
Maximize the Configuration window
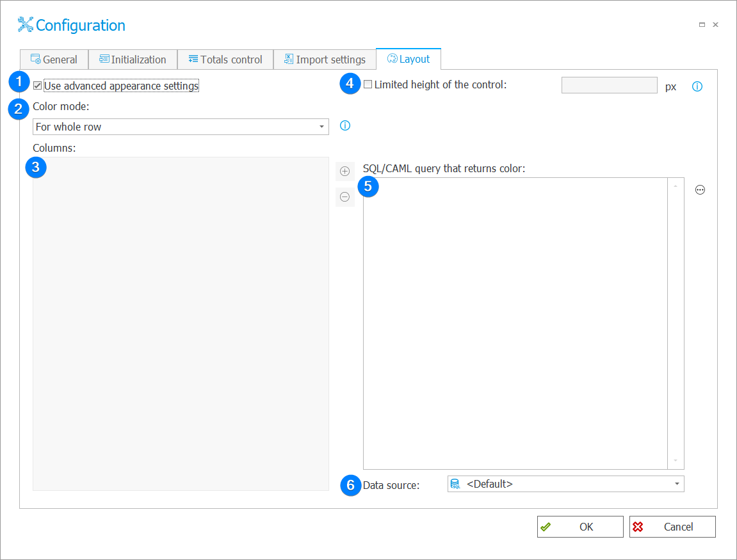tap(702, 24)
